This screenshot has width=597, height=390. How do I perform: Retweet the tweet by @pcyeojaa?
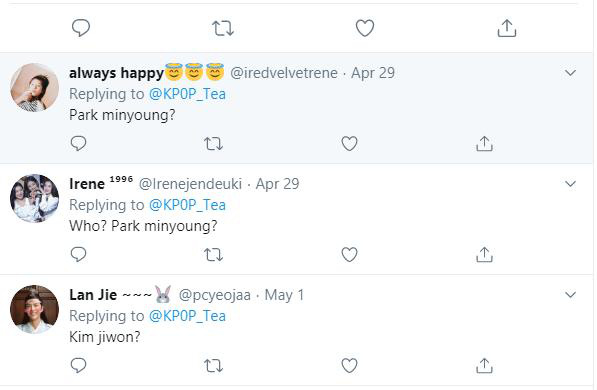point(213,366)
